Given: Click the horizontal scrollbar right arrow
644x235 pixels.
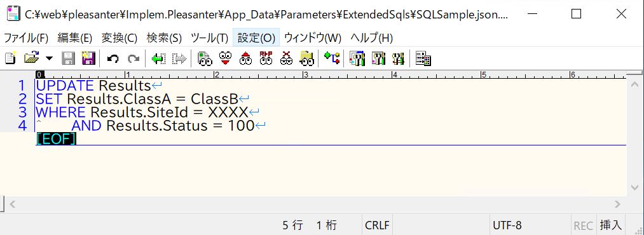Looking at the screenshot, I should pos(617,203).
